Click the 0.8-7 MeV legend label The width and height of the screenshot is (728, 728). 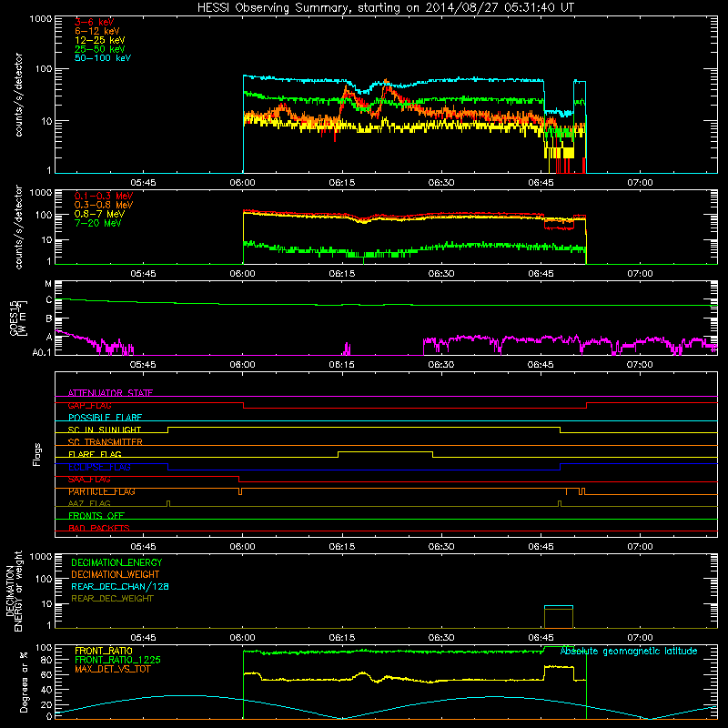pos(99,214)
